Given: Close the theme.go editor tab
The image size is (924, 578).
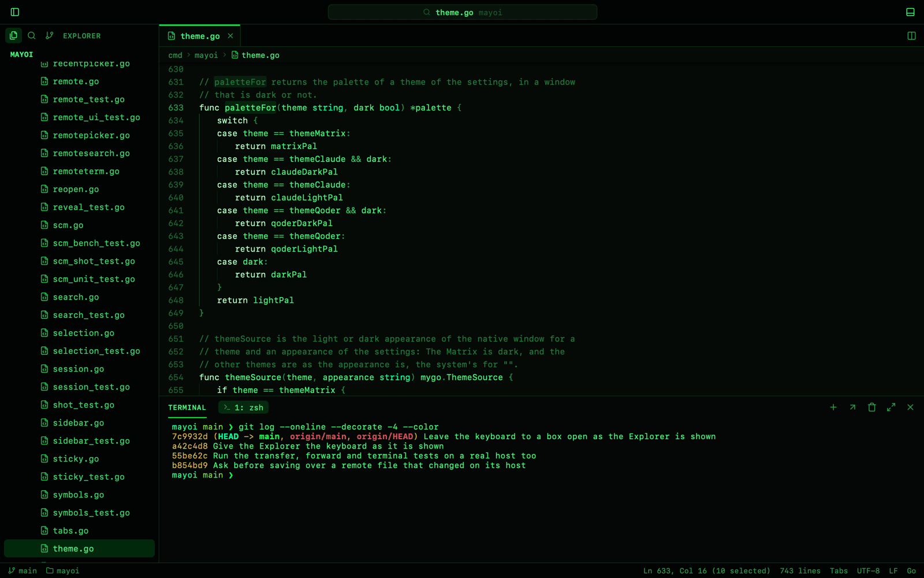Looking at the screenshot, I should [x=230, y=36].
